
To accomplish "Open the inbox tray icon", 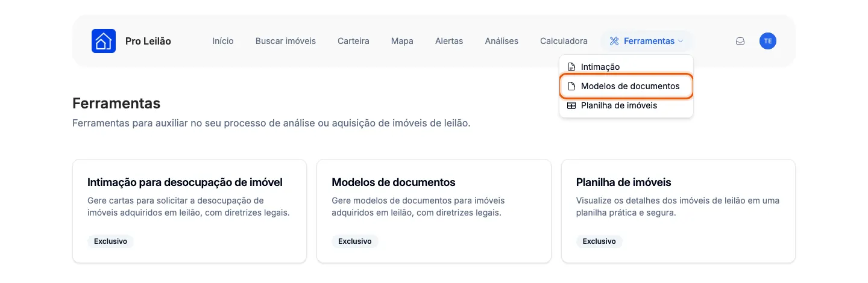I will click(740, 41).
